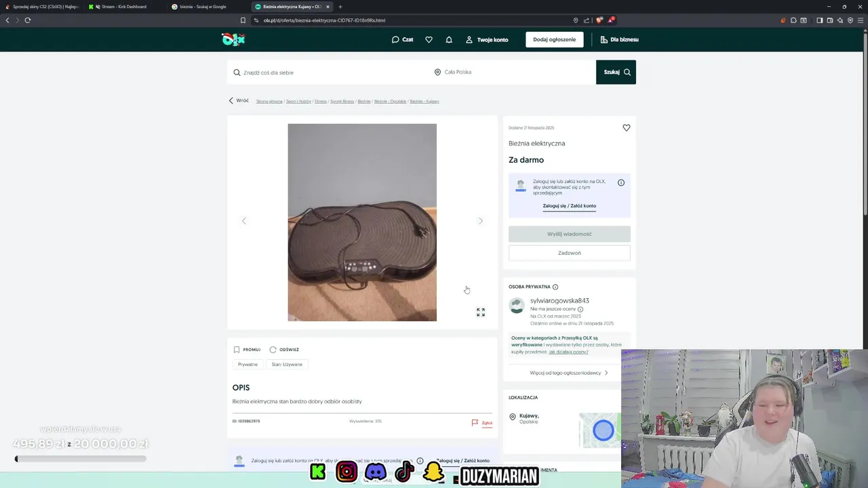This screenshot has height=488, width=868.
Task: Open the Twoje konto account menu
Action: pos(487,39)
